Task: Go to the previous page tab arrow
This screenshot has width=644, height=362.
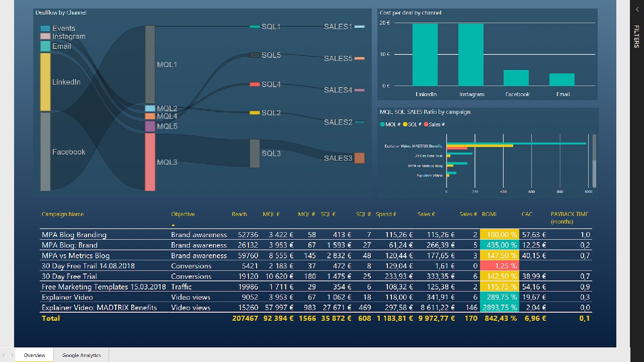Action: 5,355
